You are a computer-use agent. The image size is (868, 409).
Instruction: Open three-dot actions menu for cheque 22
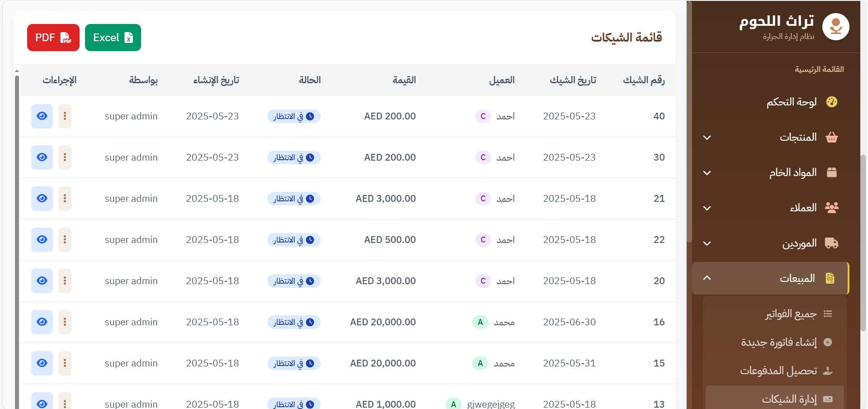[65, 240]
